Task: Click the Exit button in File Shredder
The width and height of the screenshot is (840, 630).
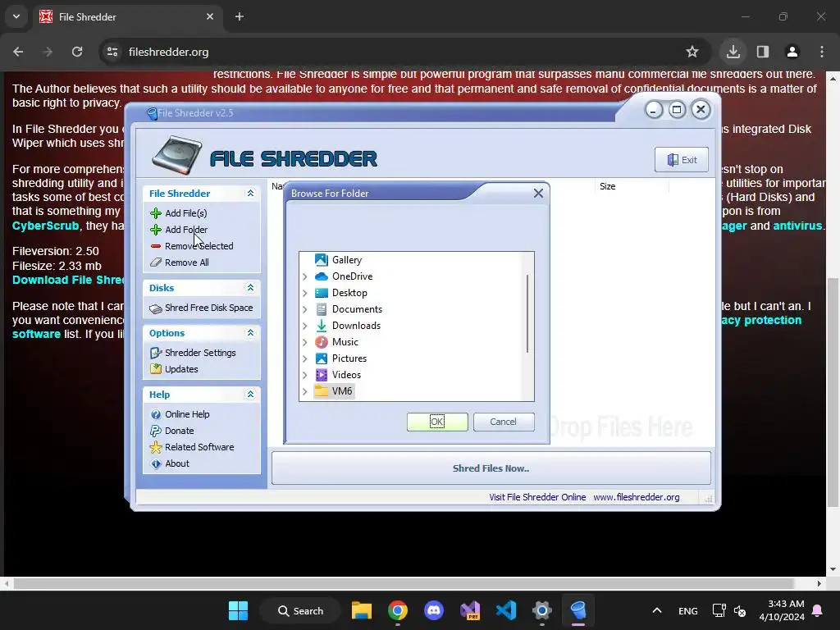Action: click(682, 160)
